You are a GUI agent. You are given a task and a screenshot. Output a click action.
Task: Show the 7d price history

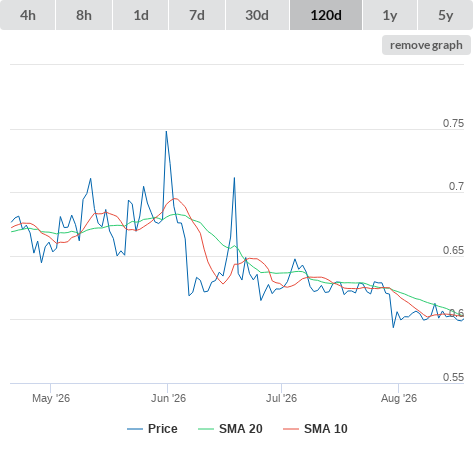pyautogui.click(x=197, y=15)
